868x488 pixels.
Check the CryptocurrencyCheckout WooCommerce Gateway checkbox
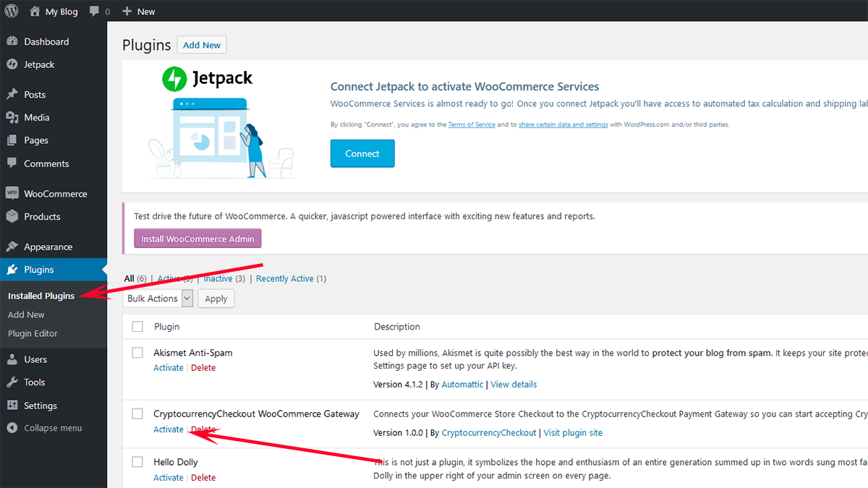(x=137, y=414)
